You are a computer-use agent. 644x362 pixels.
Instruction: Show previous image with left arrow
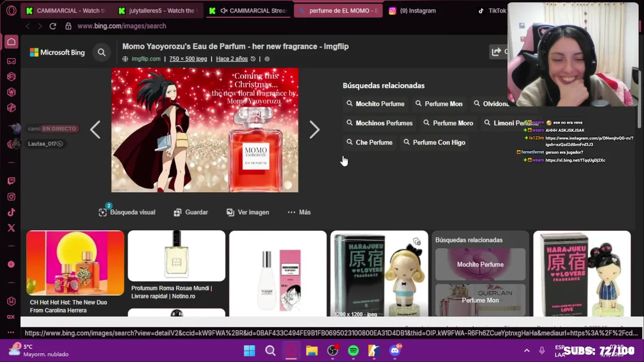coord(95,130)
